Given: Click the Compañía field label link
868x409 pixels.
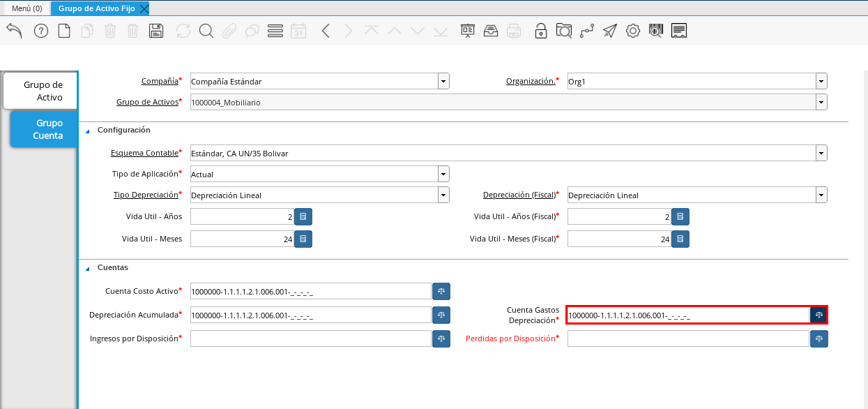Looking at the screenshot, I should tap(160, 81).
